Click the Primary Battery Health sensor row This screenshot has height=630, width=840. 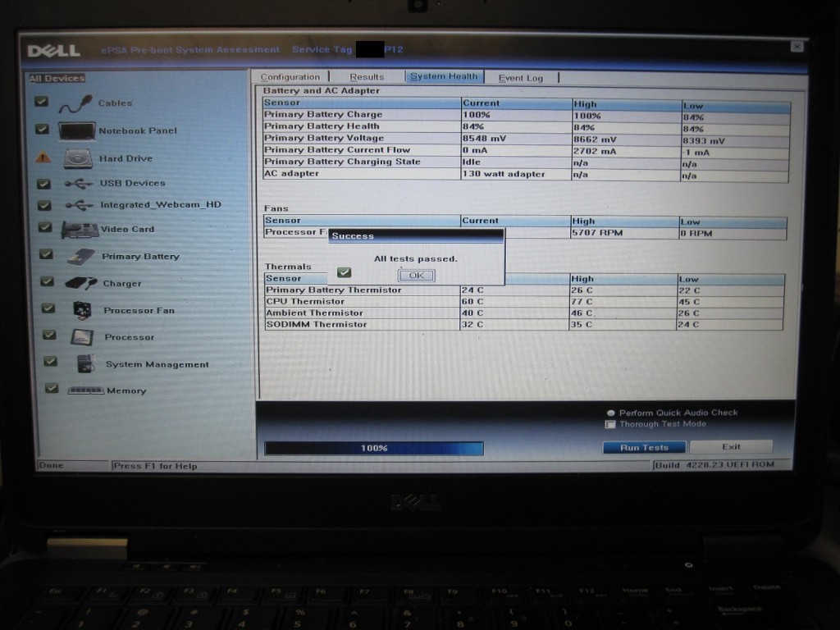[x=526, y=127]
